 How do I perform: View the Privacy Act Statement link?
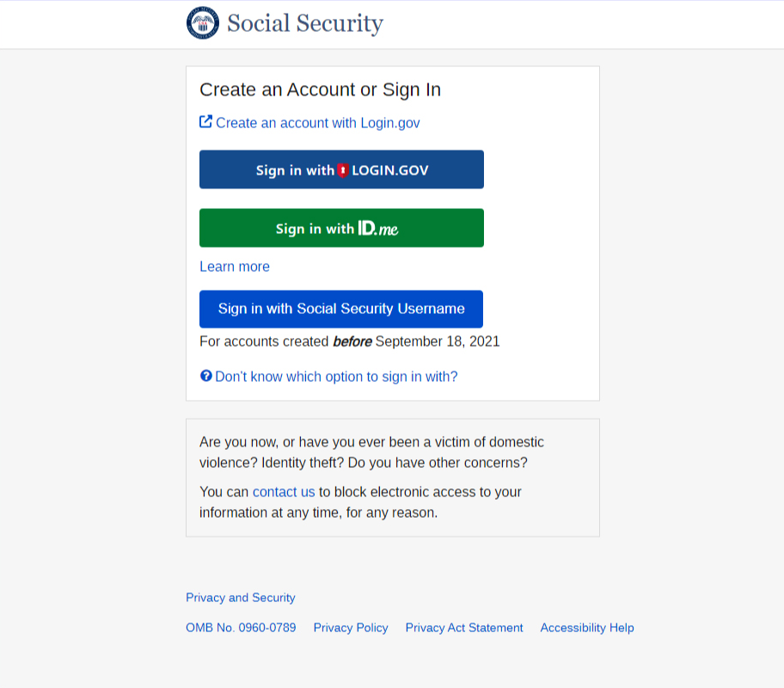pyautogui.click(x=464, y=628)
